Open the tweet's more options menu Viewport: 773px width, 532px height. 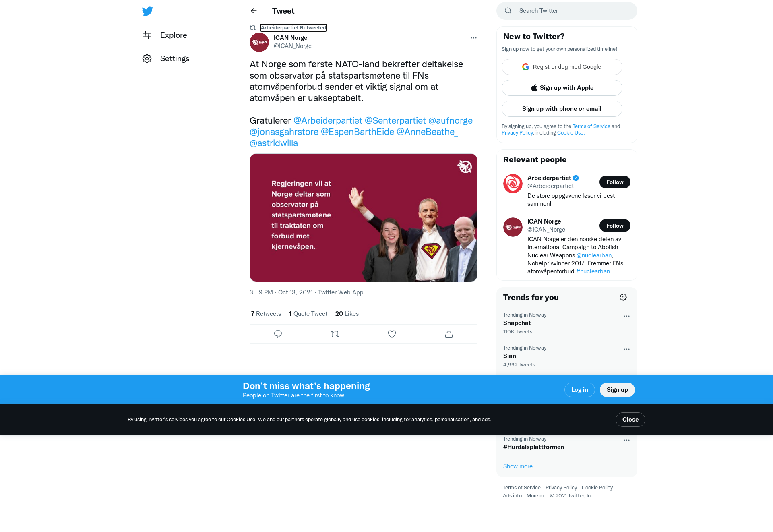pyautogui.click(x=473, y=38)
